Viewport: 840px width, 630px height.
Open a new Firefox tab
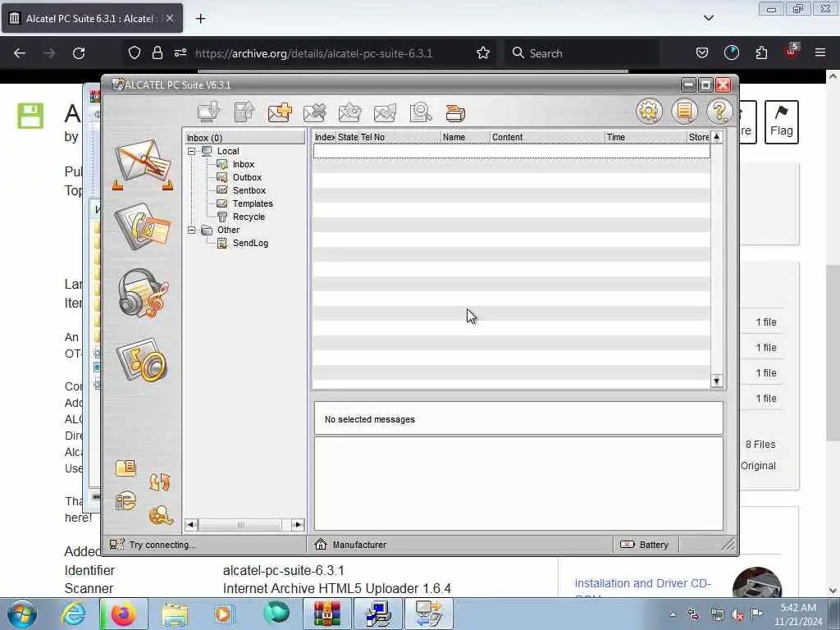(x=200, y=19)
